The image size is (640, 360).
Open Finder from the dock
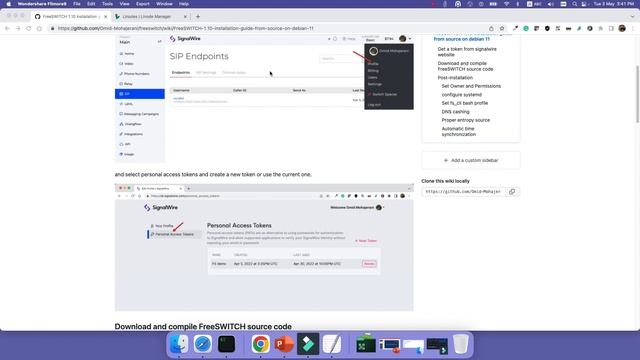pos(179,344)
